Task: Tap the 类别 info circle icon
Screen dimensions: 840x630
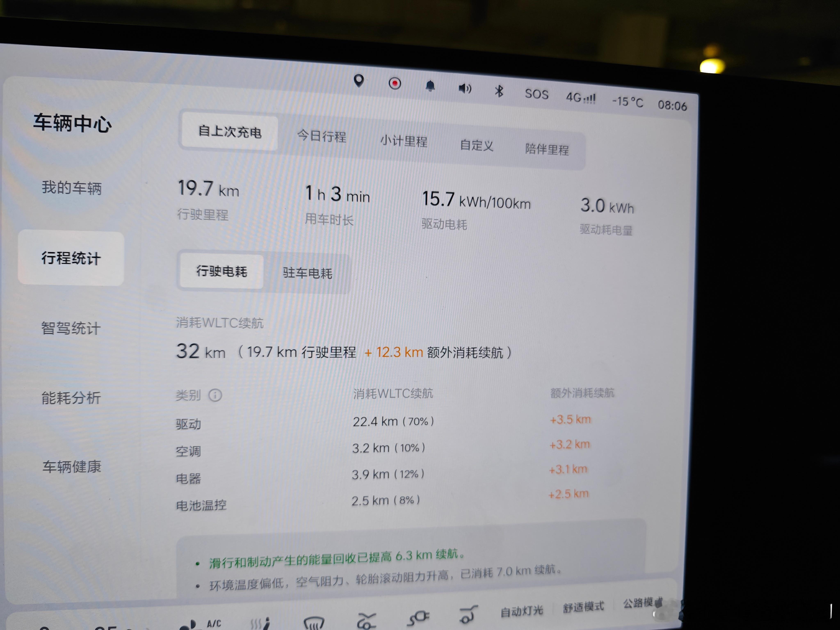Action: (x=215, y=395)
